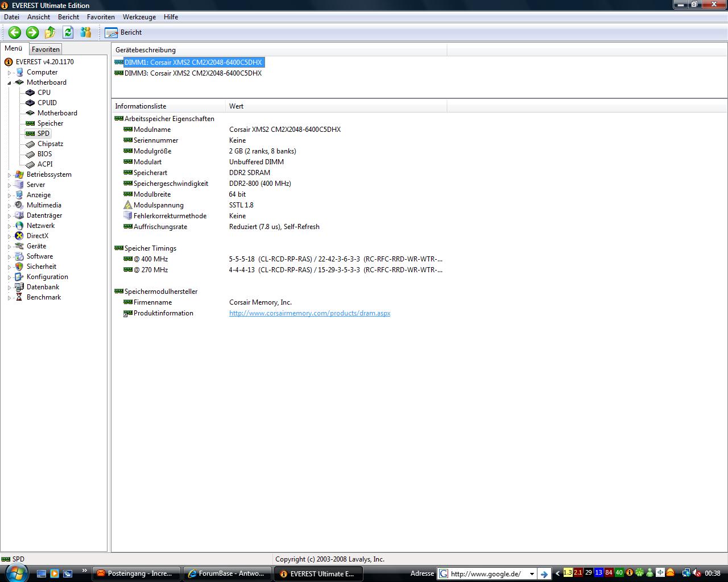Select DIMM3 Corsair XMS2 module row
Image resolution: width=728 pixels, height=582 pixels.
click(x=188, y=73)
